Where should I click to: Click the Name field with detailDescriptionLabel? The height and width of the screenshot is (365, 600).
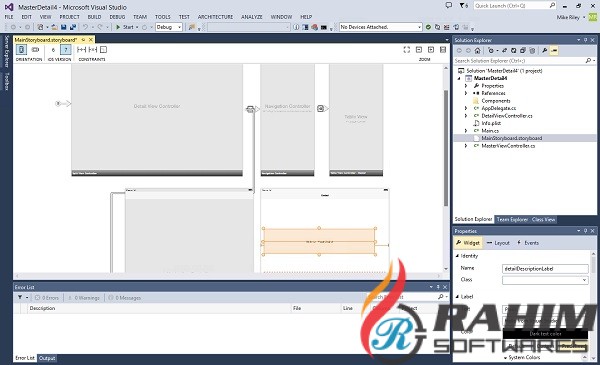tap(545, 269)
